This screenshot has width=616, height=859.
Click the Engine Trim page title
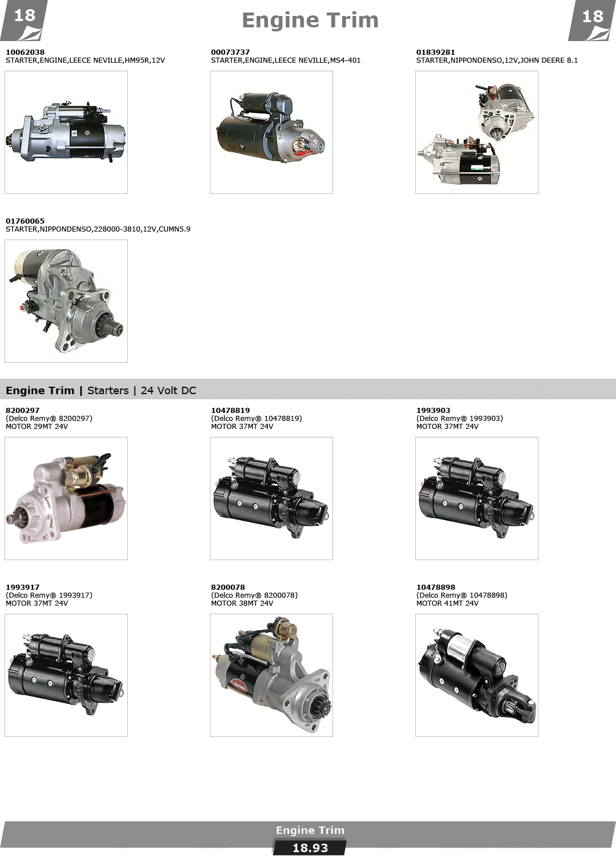(x=310, y=21)
